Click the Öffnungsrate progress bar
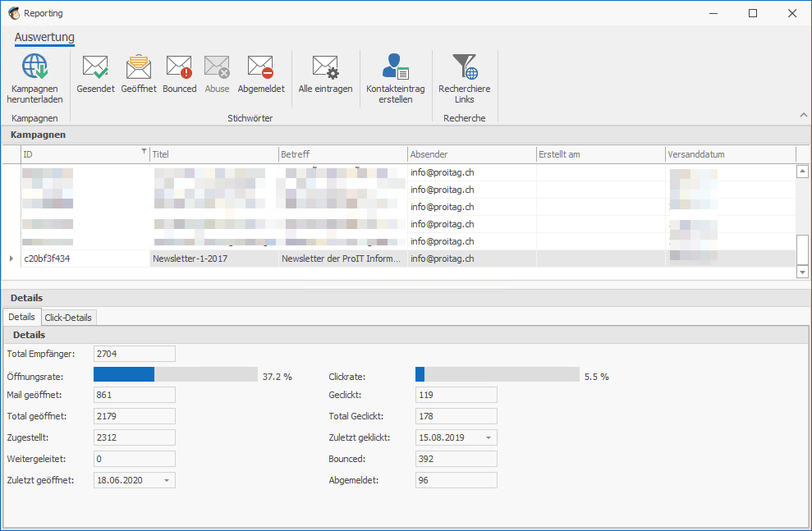The image size is (812, 531). tap(175, 375)
